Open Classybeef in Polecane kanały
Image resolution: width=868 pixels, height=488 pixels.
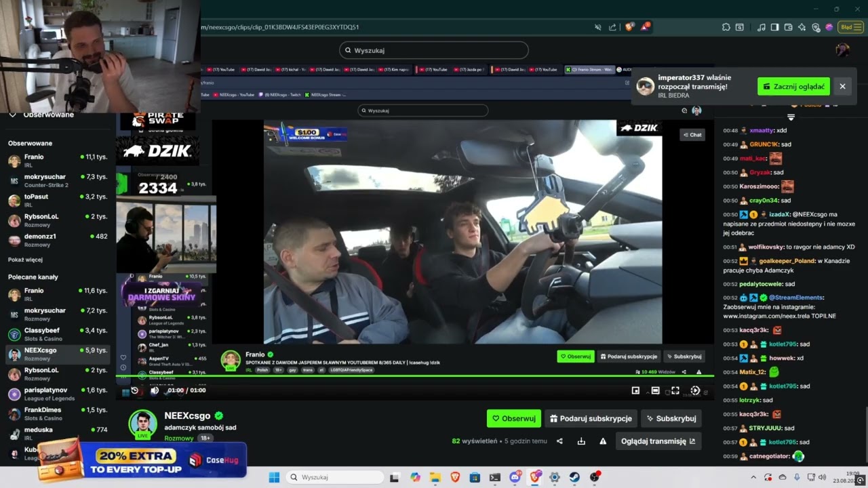(x=58, y=334)
